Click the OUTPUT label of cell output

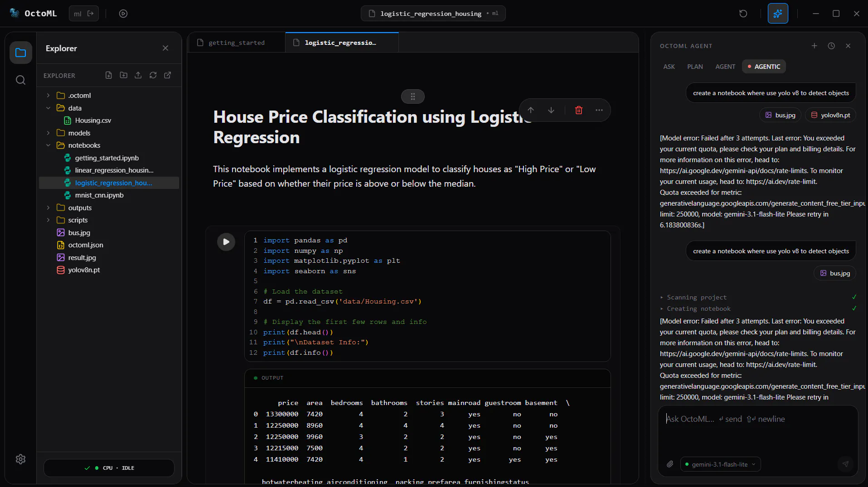point(272,378)
